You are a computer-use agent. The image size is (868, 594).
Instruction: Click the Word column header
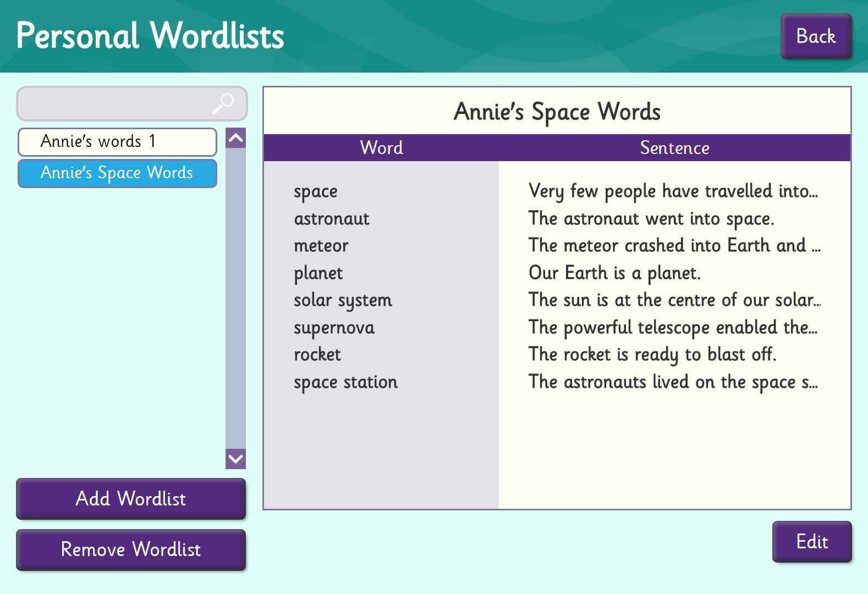381,147
